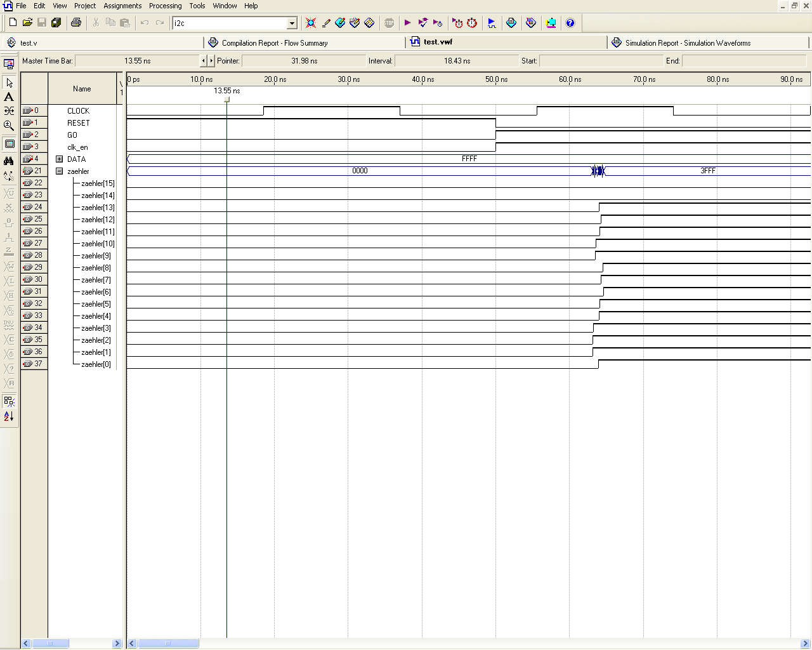Step Master Time Bar forward arrow

coord(211,61)
